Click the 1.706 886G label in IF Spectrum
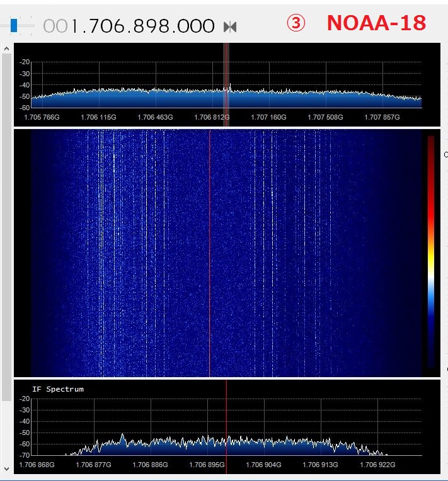The height and width of the screenshot is (481, 448). click(x=150, y=465)
